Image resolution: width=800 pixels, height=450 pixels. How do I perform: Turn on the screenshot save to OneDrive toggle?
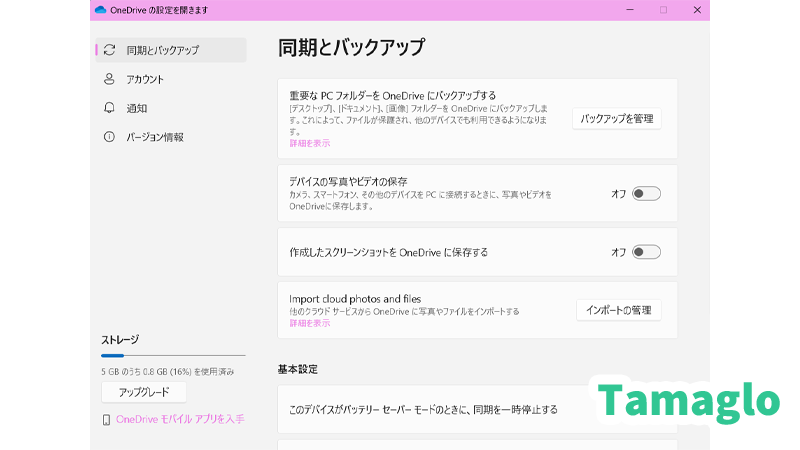(646, 252)
